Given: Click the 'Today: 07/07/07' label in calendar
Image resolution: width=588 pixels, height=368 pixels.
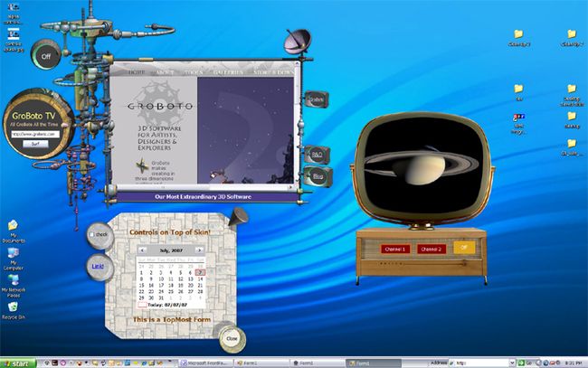Looking at the screenshot, I should 167,305.
